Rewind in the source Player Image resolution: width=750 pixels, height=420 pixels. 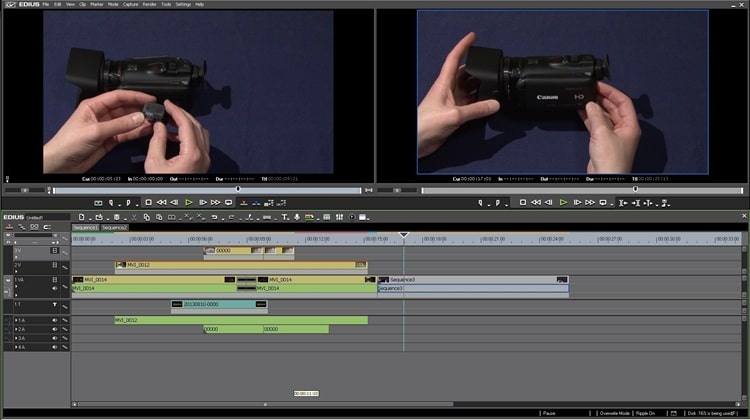pos(162,203)
